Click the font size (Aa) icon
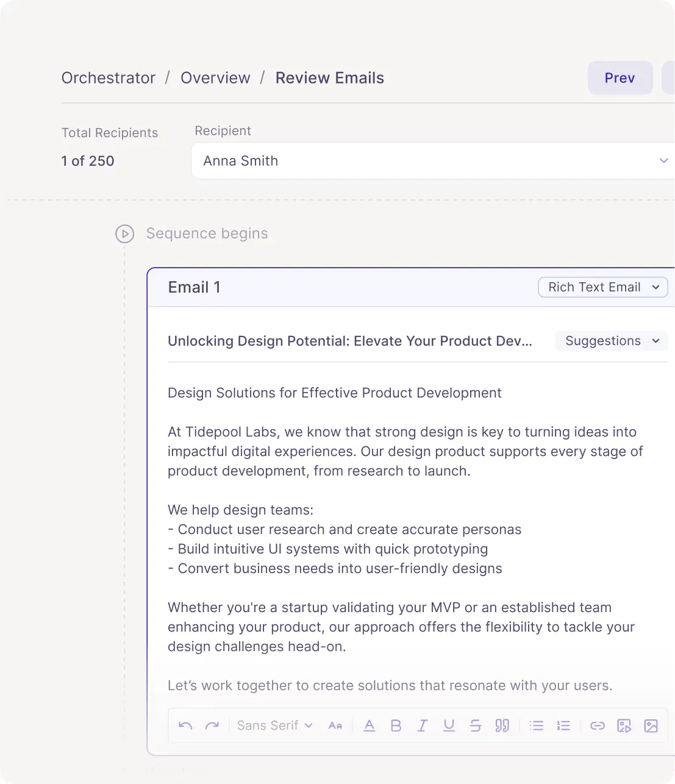 tap(335, 725)
